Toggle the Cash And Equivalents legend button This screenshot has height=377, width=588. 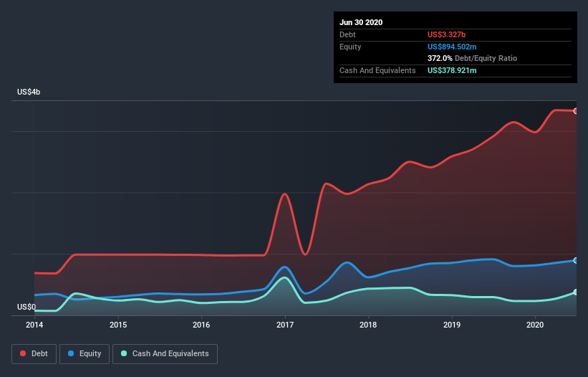(x=165, y=354)
